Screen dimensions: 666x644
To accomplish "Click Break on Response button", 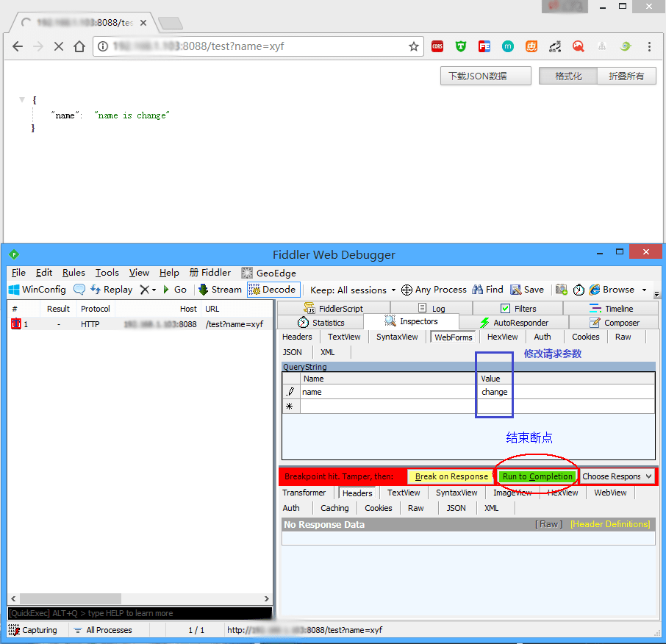I will click(451, 476).
